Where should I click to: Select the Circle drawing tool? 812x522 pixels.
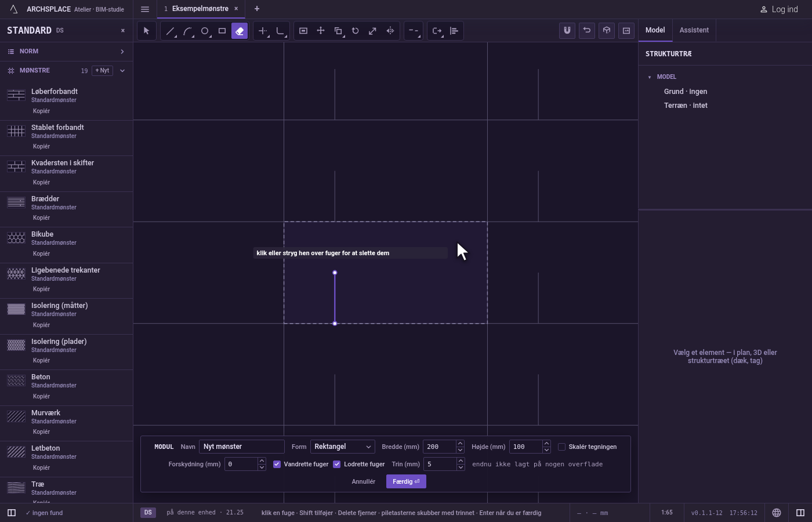pyautogui.click(x=205, y=31)
